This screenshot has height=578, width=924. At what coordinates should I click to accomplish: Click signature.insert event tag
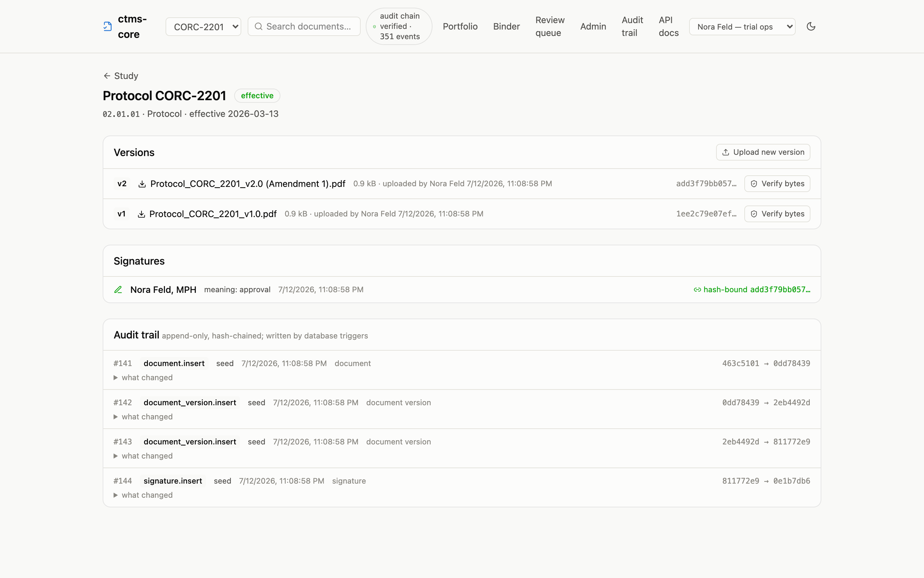tap(173, 481)
